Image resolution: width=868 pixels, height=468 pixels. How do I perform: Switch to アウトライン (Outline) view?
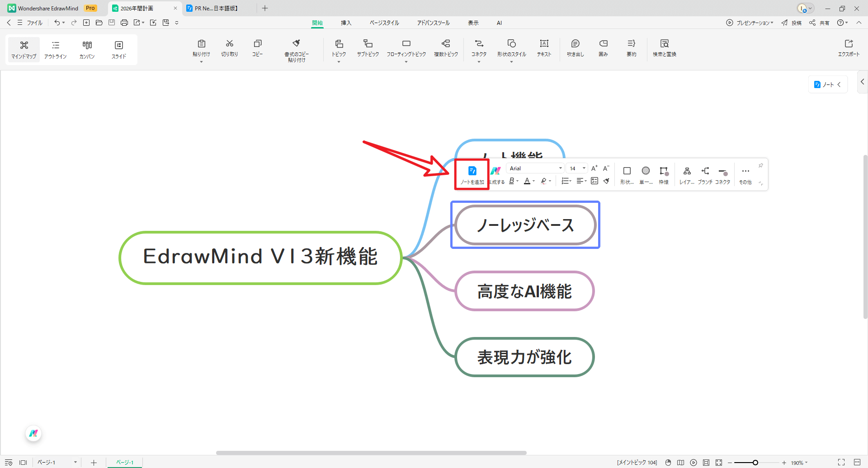[55, 49]
